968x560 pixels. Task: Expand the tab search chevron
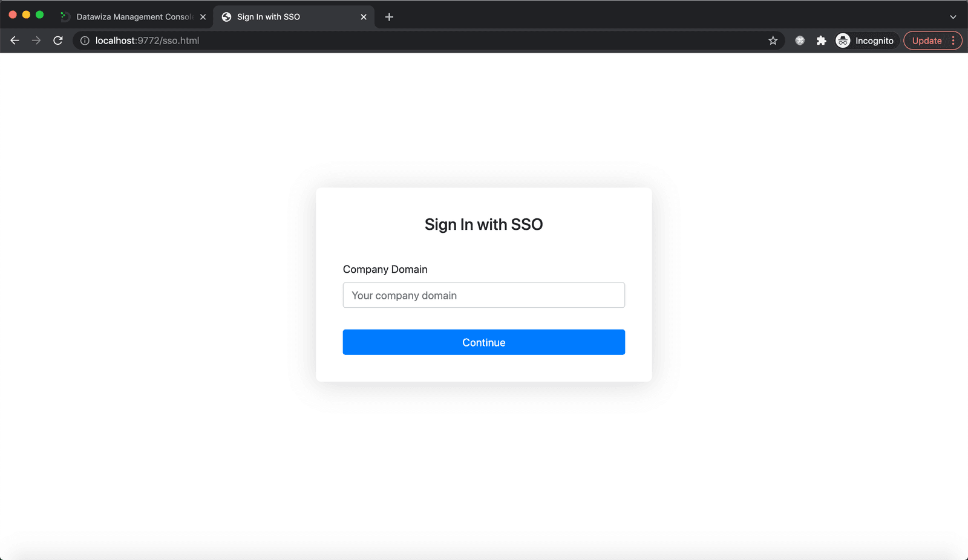point(953,17)
